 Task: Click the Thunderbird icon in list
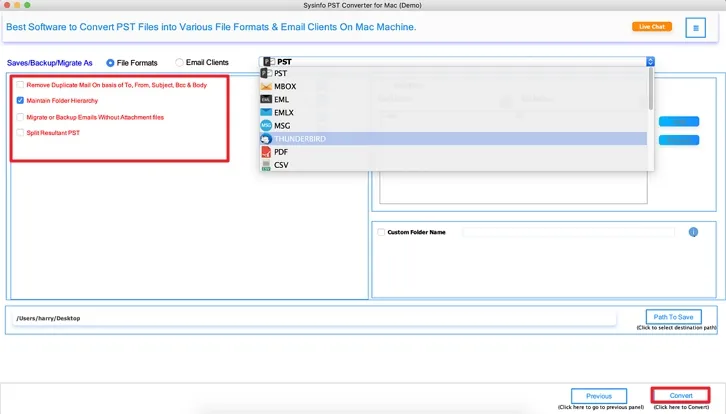[266, 138]
